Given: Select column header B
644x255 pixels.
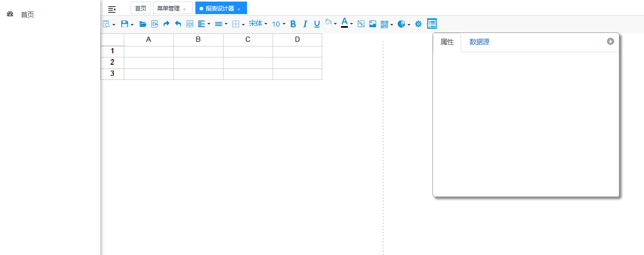Looking at the screenshot, I should [198, 40].
